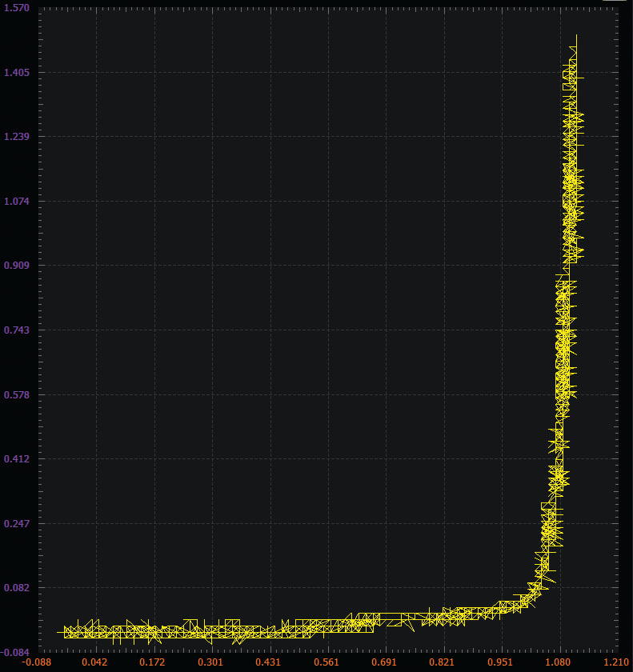This screenshot has width=633, height=672.
Task: Select x-axis value 0.561
Action: tap(327, 662)
